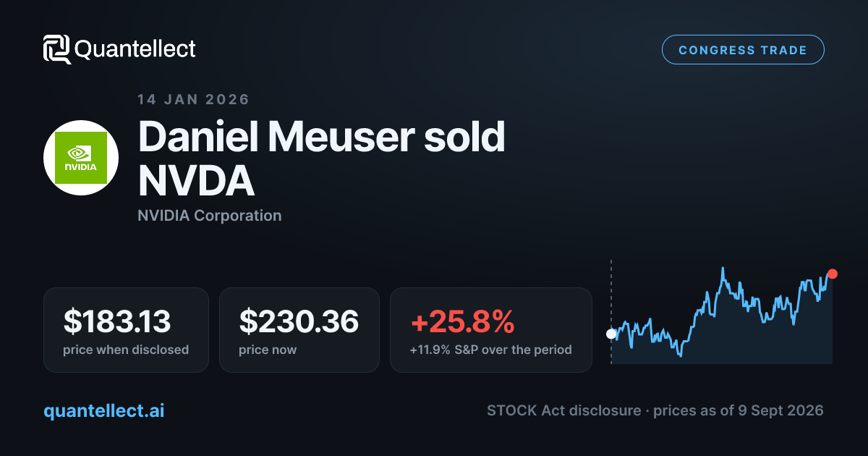Click the price now caption
This screenshot has width=868, height=456.
268,350
